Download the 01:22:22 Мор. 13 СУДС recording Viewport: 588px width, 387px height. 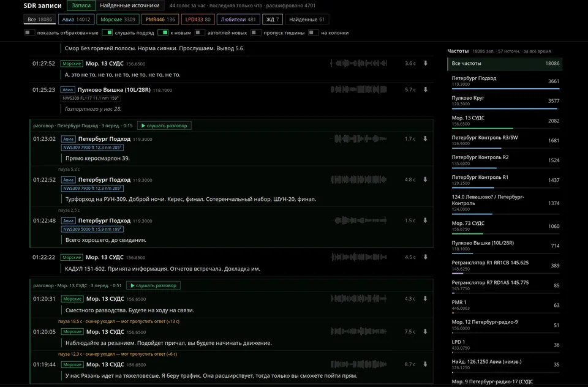[426, 257]
